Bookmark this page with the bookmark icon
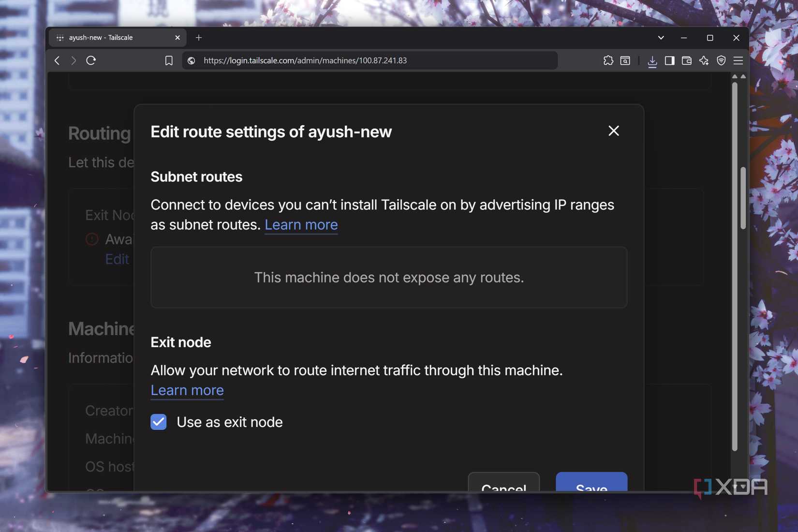Viewport: 798px width, 532px height. point(169,60)
